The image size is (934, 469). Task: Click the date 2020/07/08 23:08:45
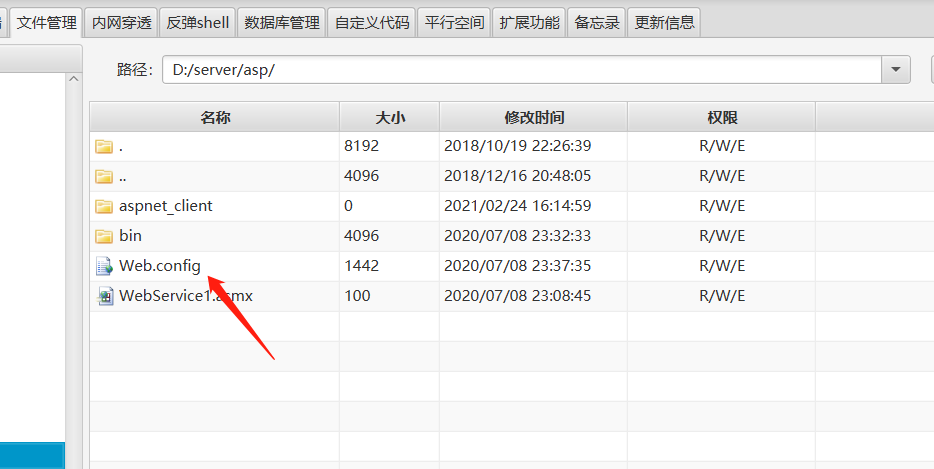click(x=518, y=296)
